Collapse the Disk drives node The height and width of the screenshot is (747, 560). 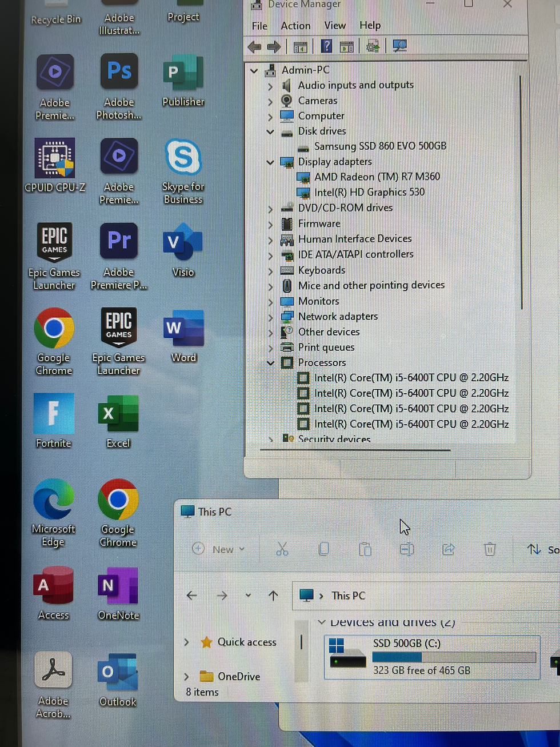pos(270,131)
